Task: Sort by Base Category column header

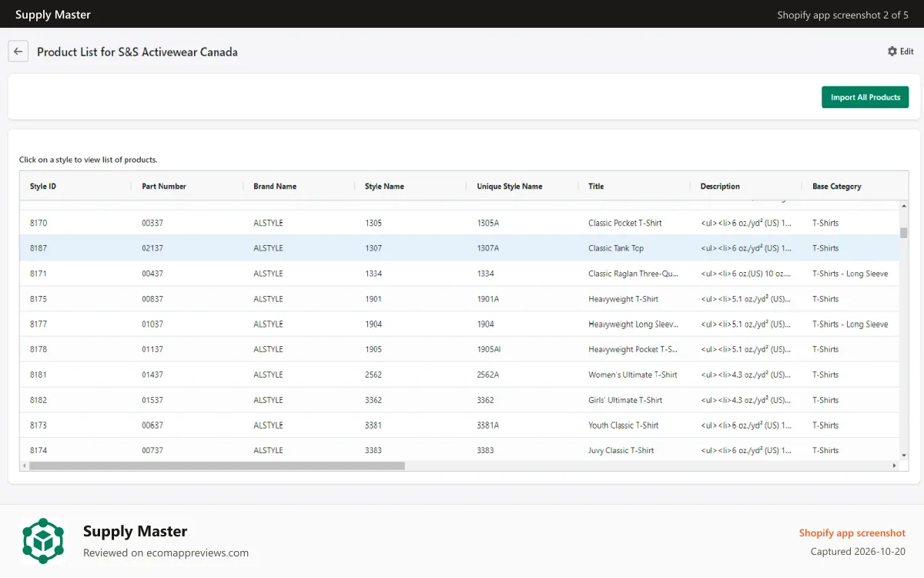Action: pyautogui.click(x=837, y=187)
